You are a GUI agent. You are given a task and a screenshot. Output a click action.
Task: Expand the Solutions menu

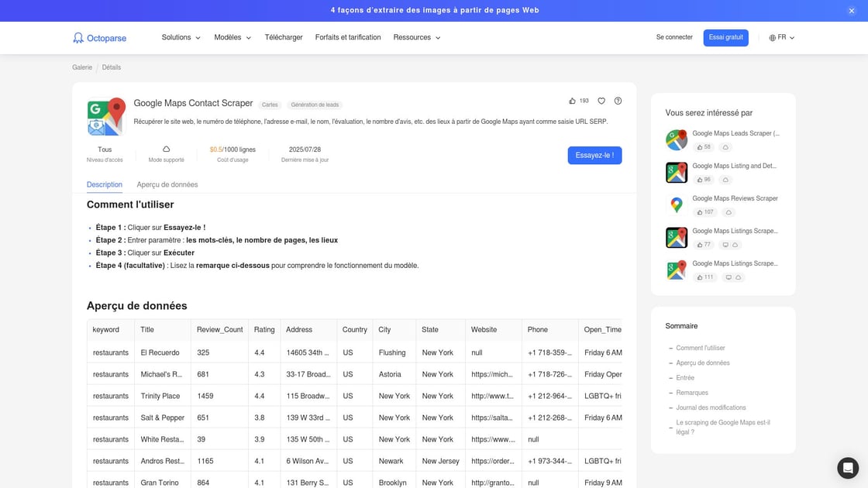(x=181, y=38)
